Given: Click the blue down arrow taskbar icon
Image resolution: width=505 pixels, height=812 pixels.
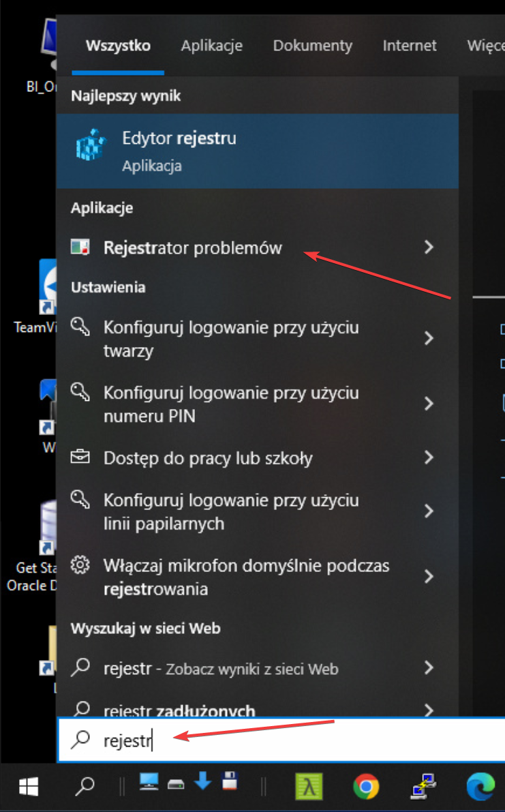Looking at the screenshot, I should click(x=203, y=781).
